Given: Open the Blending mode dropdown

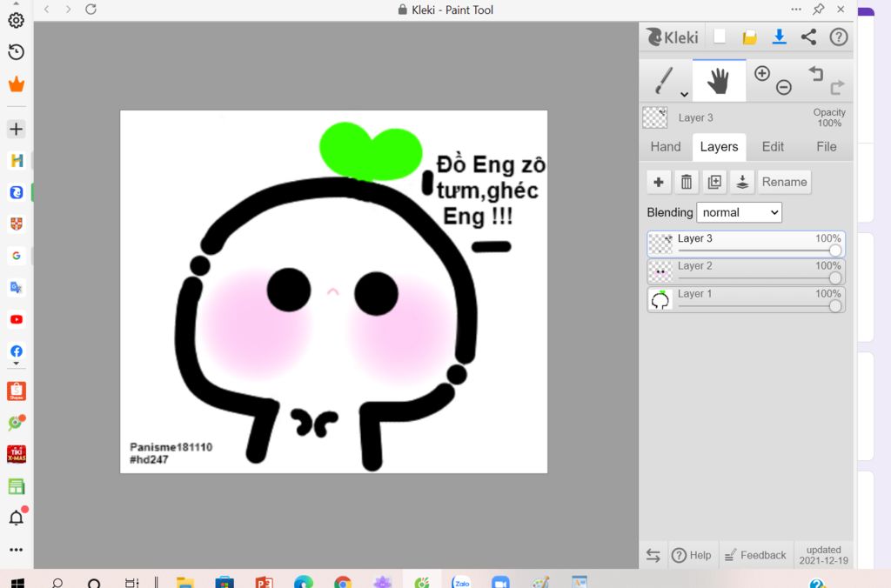Looking at the screenshot, I should [740, 212].
